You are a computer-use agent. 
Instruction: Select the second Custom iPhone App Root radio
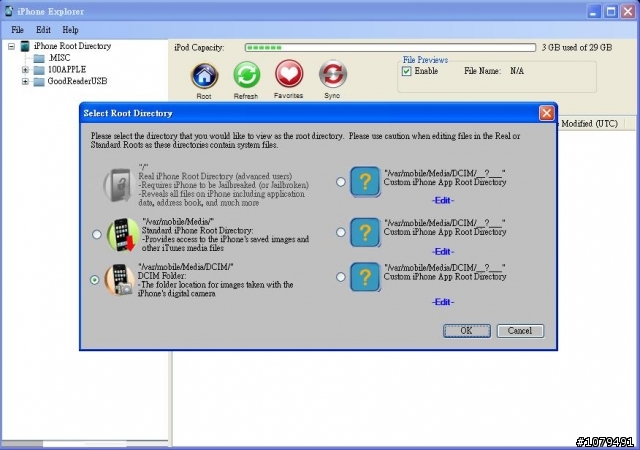click(341, 232)
